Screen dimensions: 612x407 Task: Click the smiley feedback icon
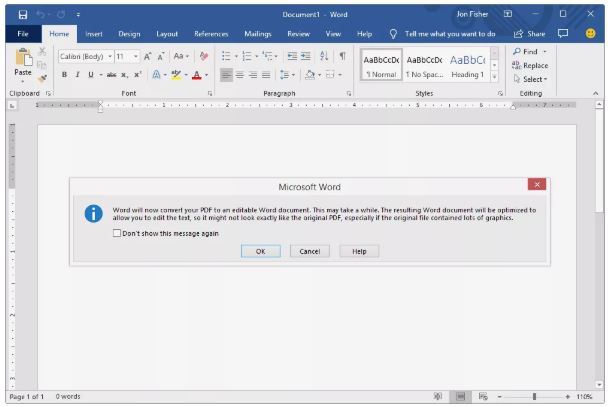coord(591,34)
